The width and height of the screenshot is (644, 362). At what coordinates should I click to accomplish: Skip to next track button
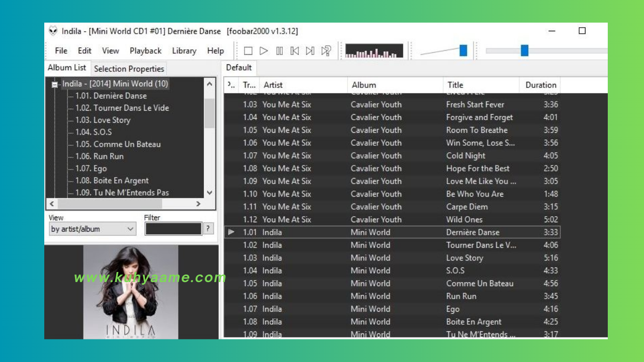pos(310,51)
